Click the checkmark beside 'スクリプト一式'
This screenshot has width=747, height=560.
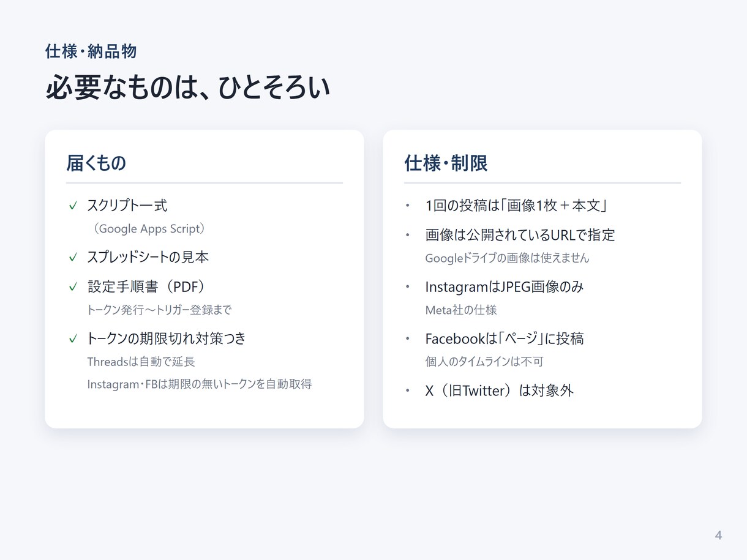coord(73,206)
